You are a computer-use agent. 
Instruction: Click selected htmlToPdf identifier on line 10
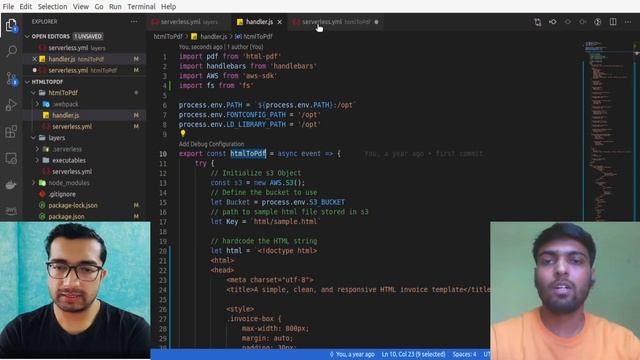(248, 154)
